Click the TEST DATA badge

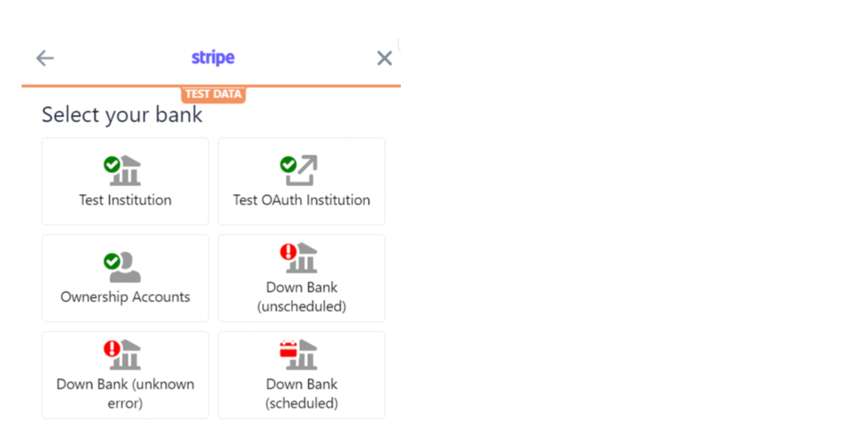coord(213,94)
